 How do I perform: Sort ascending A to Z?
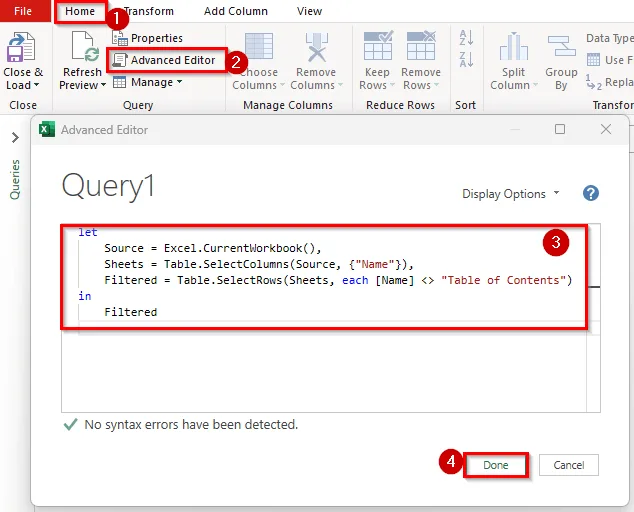pyautogui.click(x=466, y=38)
